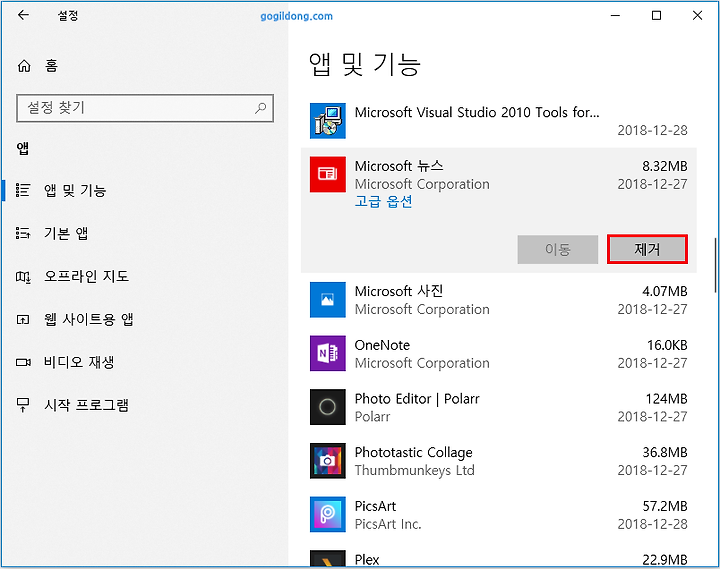Open 기본 앱 settings page
The height and width of the screenshot is (569, 720).
click(66, 233)
